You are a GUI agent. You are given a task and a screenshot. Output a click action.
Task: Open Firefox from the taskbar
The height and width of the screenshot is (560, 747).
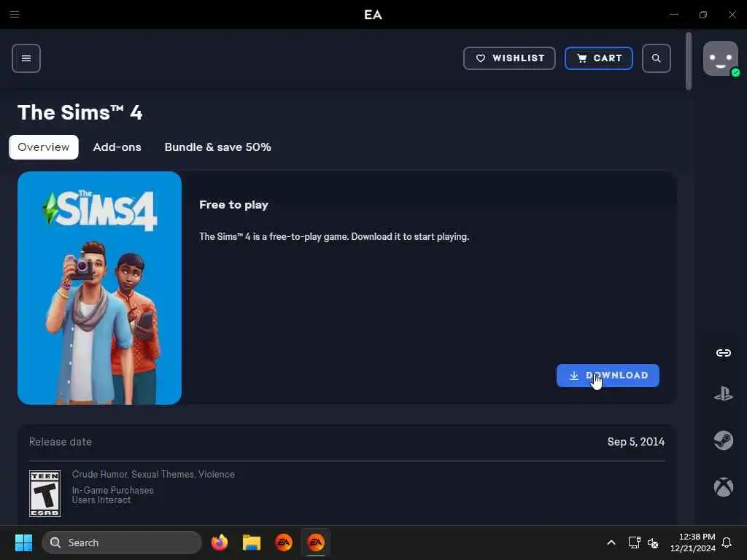coord(220,542)
